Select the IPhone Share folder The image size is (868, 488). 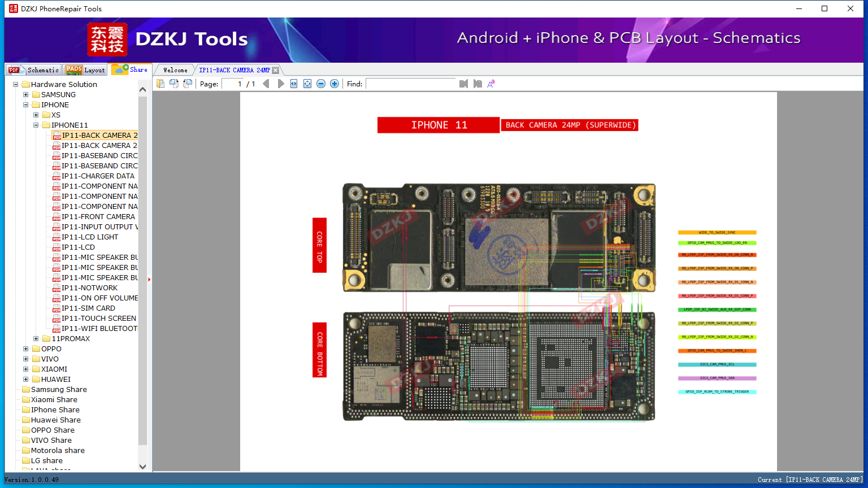(55, 410)
